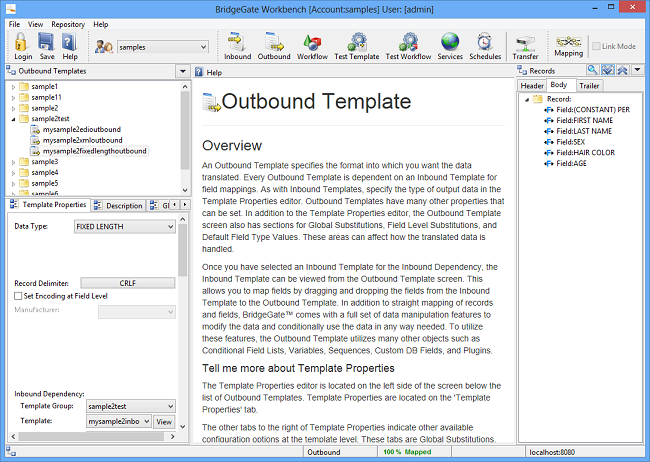Screen dimensions: 650x462
Task: Open the samples account dropdown
Action: (204, 47)
